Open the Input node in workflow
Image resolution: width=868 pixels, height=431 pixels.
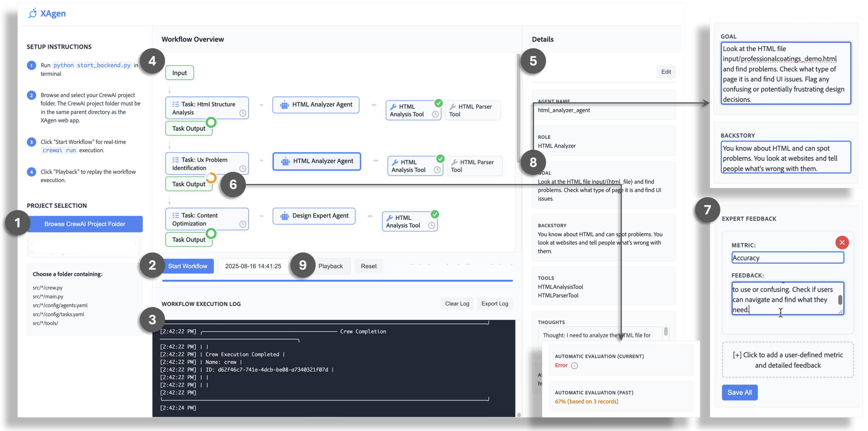pyautogui.click(x=179, y=73)
